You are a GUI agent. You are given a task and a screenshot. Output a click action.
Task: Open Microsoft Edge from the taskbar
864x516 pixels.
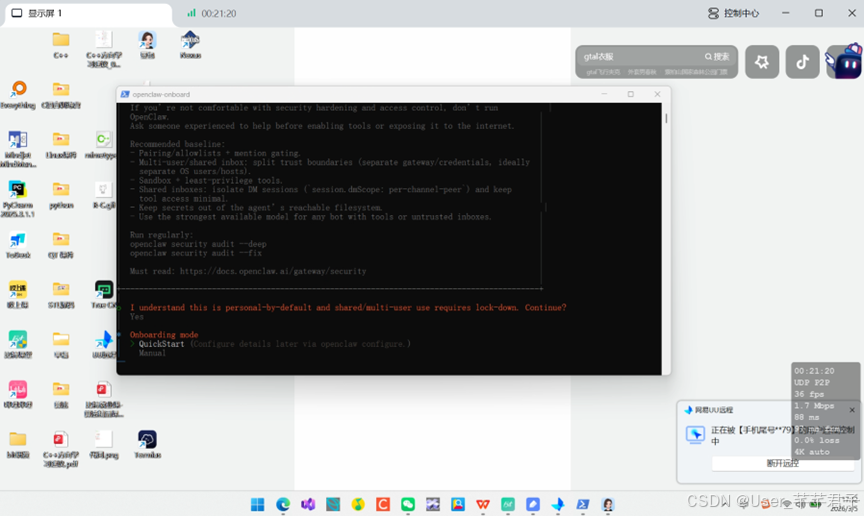(283, 504)
